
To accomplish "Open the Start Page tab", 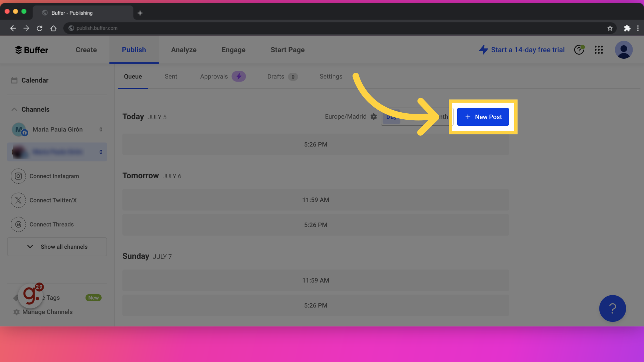I will [287, 50].
